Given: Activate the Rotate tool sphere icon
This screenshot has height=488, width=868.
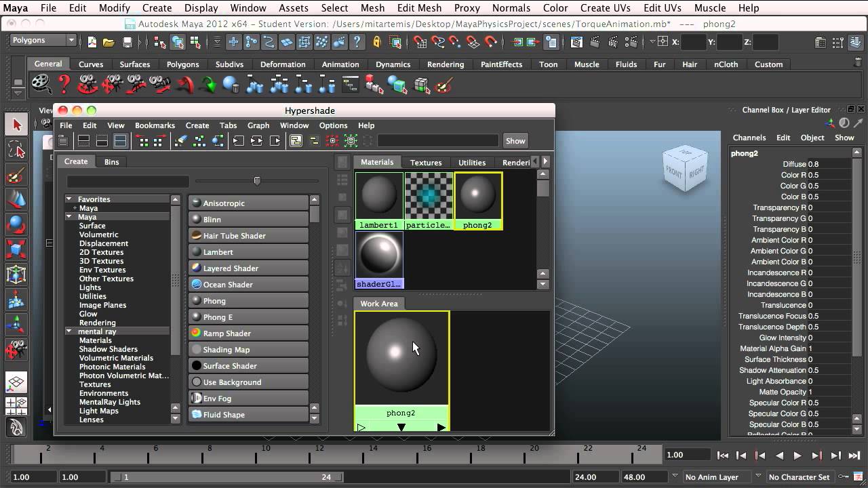Looking at the screenshot, I should 17,224.
